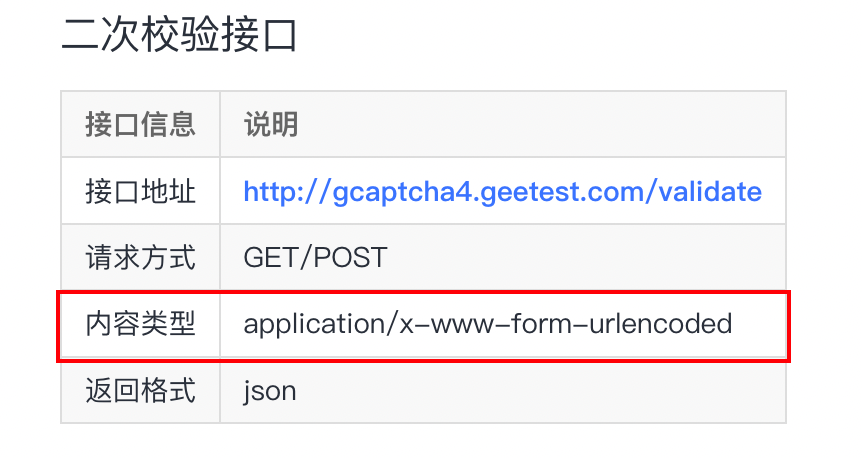
Task: Select the 内容类型 label cell
Action: 140,324
